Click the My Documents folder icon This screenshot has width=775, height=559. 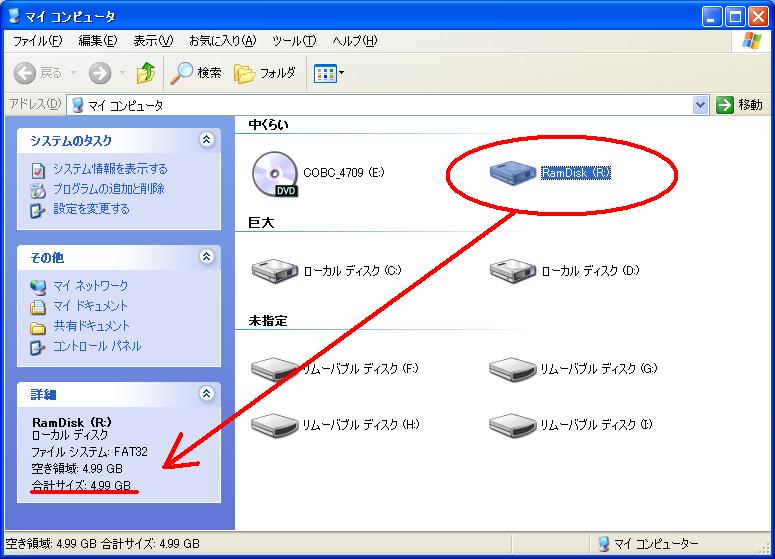[38, 307]
